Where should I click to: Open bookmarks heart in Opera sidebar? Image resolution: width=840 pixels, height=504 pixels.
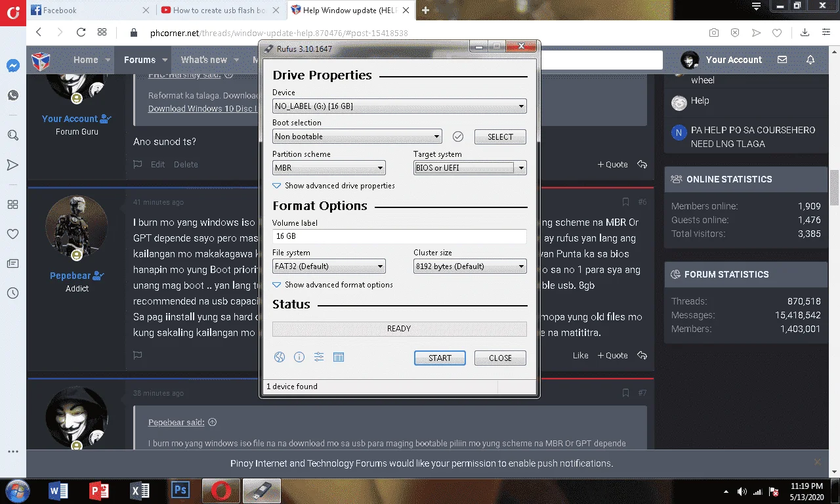pyautogui.click(x=12, y=234)
